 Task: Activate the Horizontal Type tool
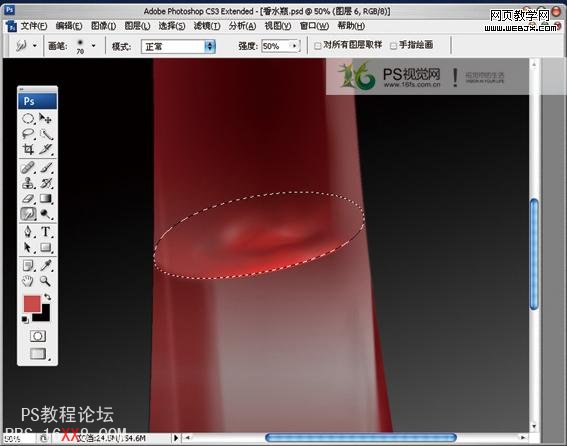click(x=46, y=232)
